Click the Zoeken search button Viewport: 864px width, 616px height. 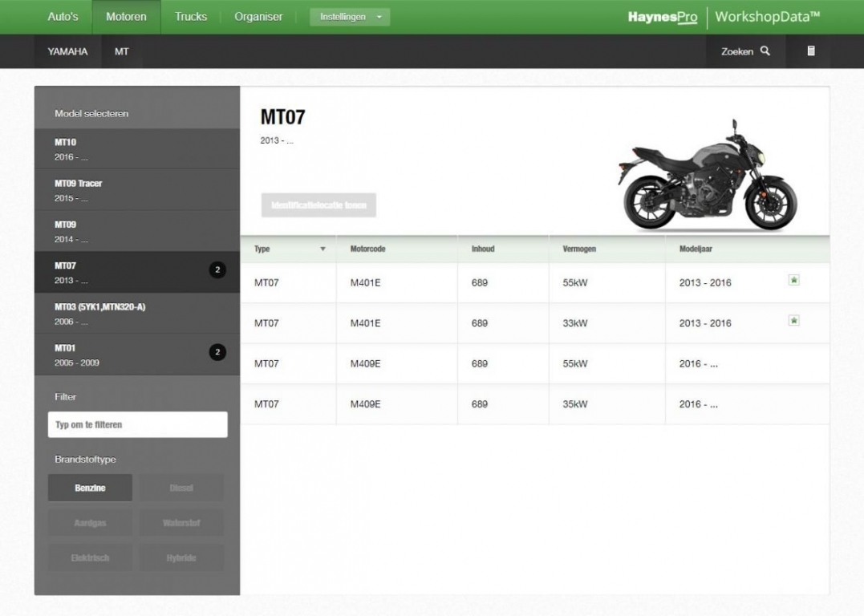745,51
